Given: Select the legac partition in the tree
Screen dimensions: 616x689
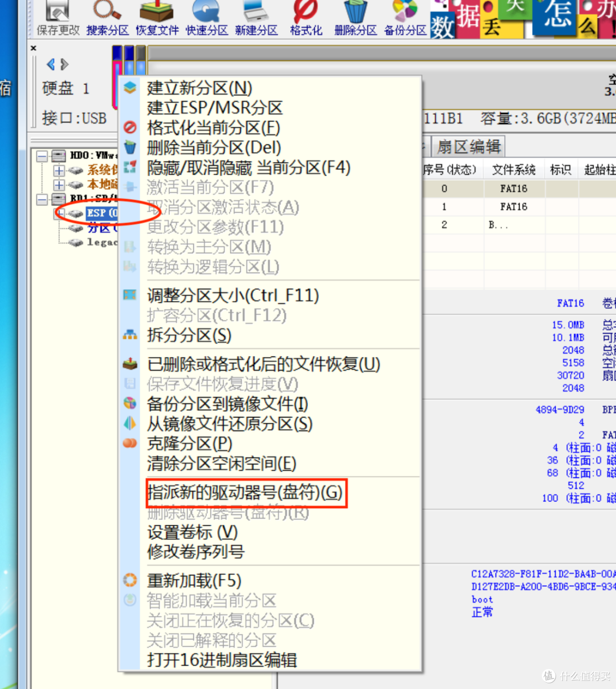Looking at the screenshot, I should click(x=102, y=242).
